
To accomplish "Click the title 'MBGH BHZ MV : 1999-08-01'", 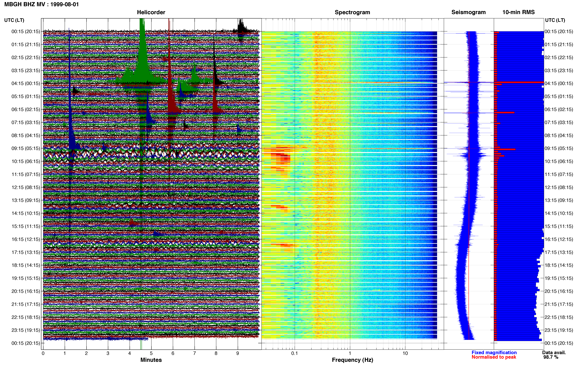I will pyautogui.click(x=42, y=4).
